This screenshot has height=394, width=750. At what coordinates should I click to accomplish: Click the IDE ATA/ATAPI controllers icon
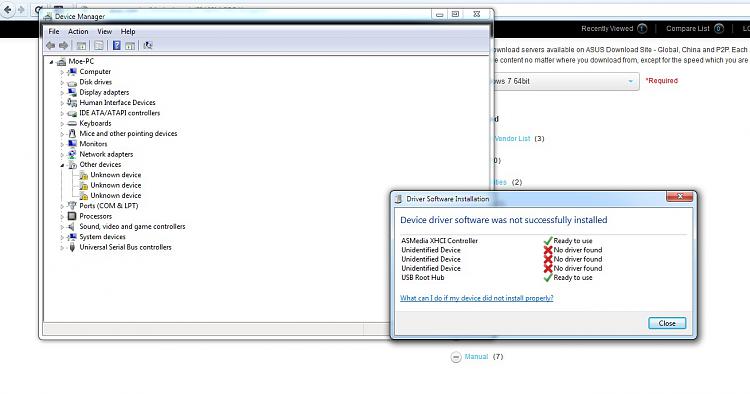(72, 113)
